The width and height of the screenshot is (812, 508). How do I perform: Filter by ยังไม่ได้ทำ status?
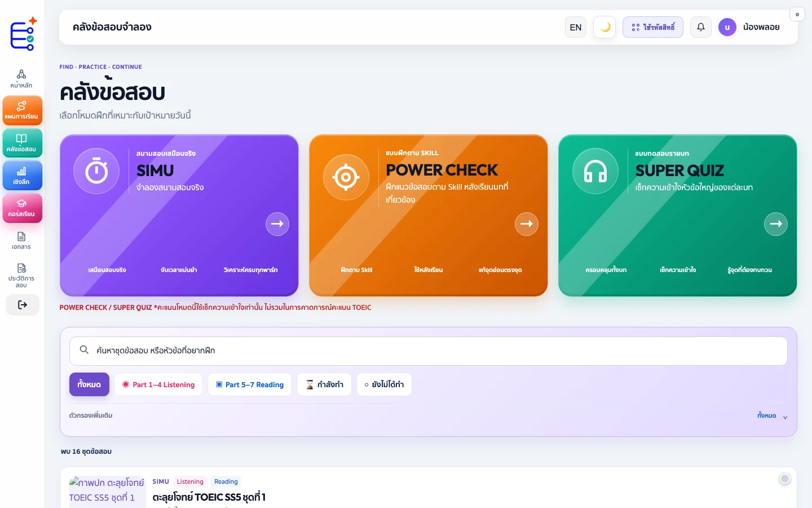point(384,384)
